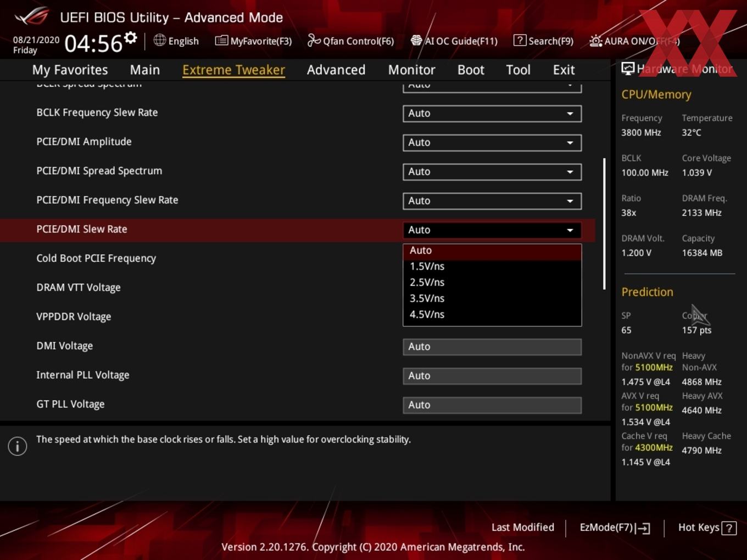Viewport: 747px width, 560px height.
Task: Open the Monitor tab
Action: (411, 70)
